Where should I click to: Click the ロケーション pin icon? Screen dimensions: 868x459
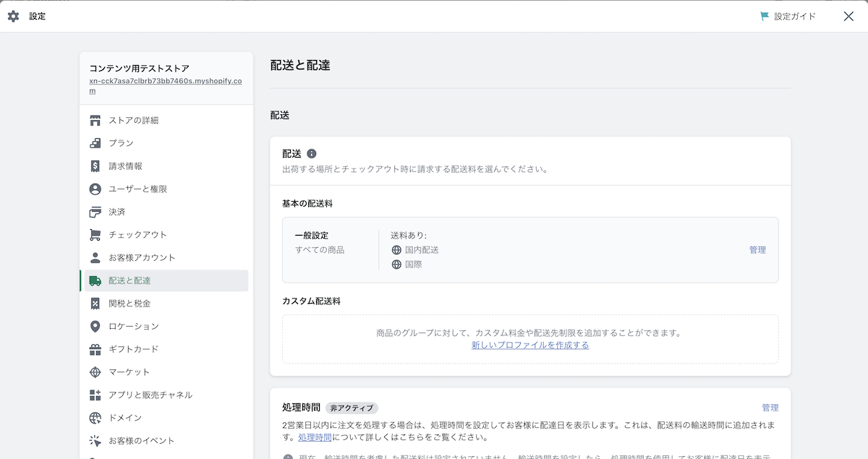click(95, 326)
